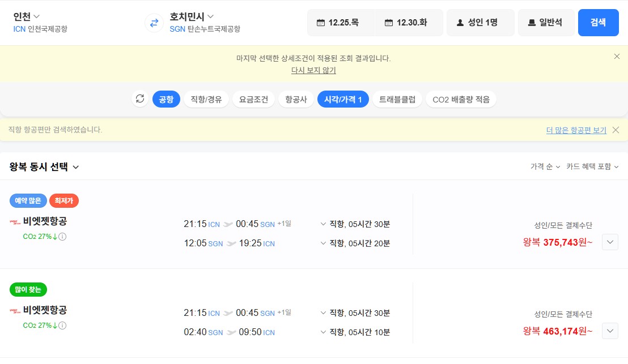
Task: Toggle the 공항 filter chip
Action: (166, 99)
